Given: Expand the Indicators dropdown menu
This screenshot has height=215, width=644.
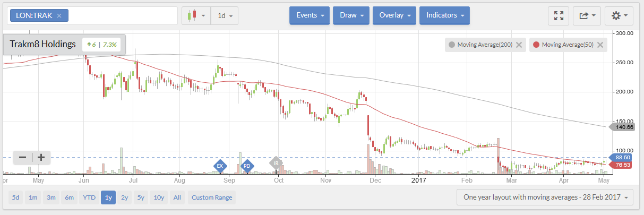Looking at the screenshot, I should coord(444,15).
